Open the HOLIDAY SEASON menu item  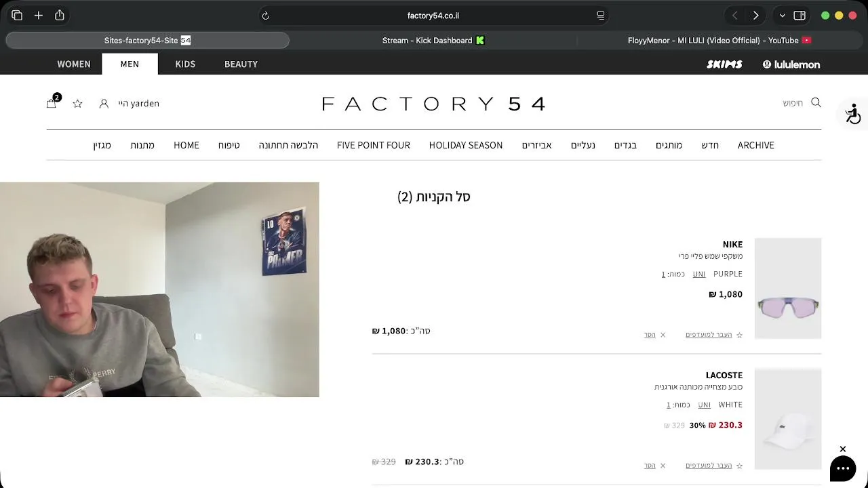(x=466, y=145)
